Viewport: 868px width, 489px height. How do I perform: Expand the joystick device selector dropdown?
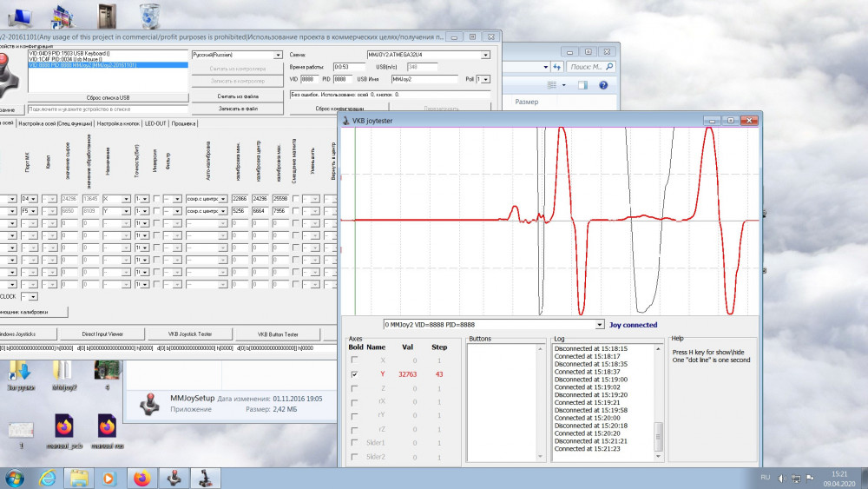pos(600,325)
